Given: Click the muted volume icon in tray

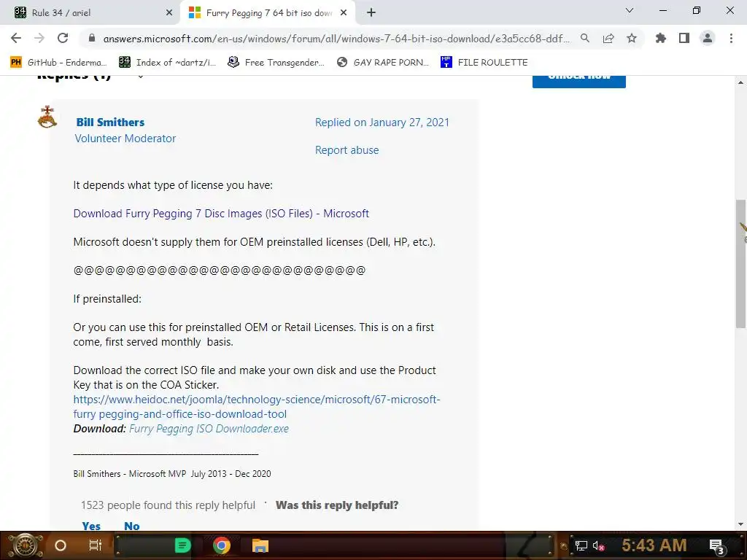Looking at the screenshot, I should pos(599,545).
